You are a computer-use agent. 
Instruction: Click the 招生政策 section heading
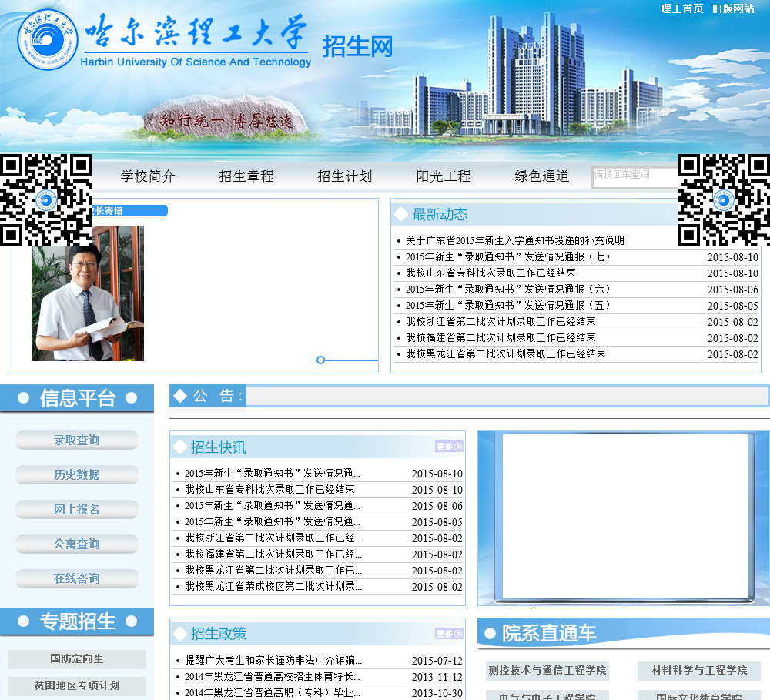click(219, 634)
